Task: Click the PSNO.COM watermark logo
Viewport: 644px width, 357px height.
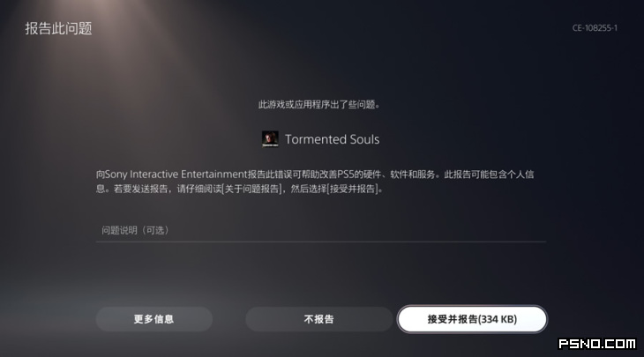Action: click(x=596, y=344)
